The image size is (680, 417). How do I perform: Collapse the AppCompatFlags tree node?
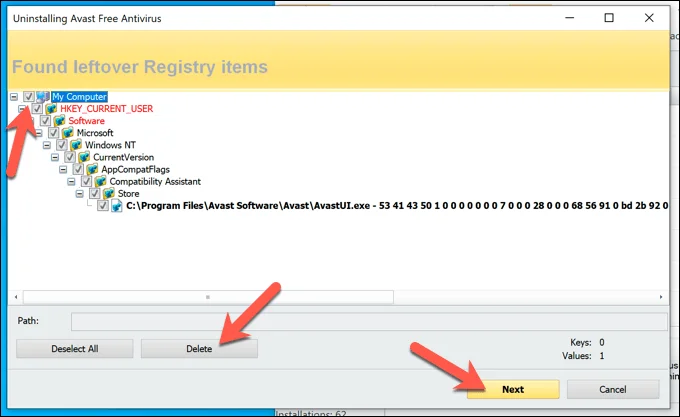click(x=63, y=169)
